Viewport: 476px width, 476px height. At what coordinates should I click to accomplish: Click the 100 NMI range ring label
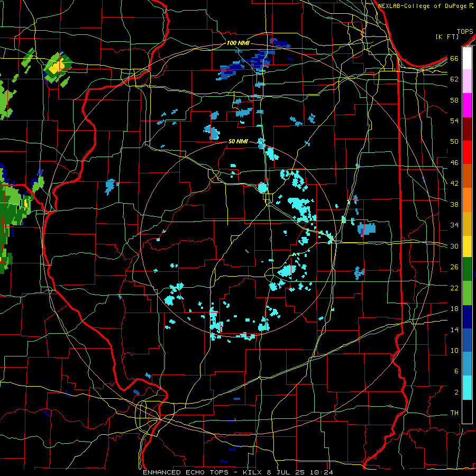click(238, 43)
